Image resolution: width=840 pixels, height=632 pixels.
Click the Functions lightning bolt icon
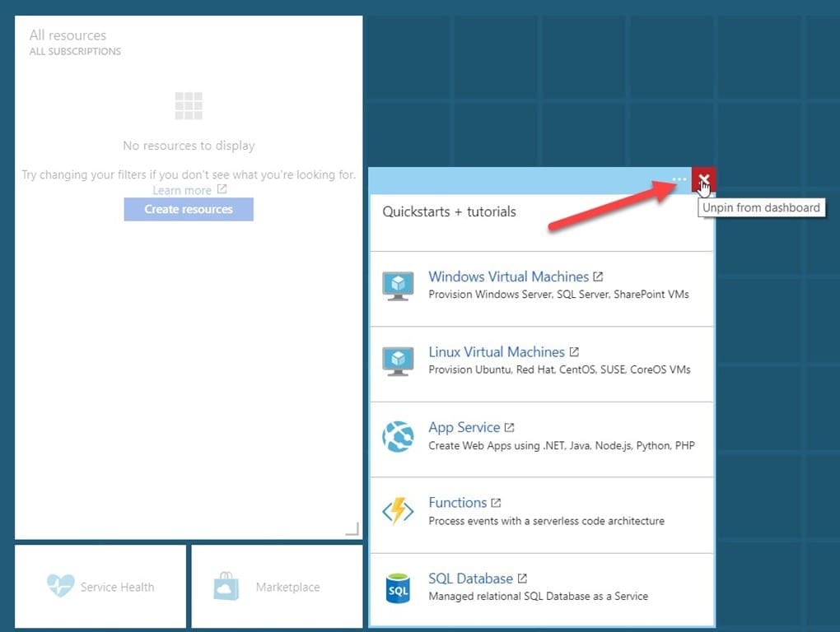[398, 511]
